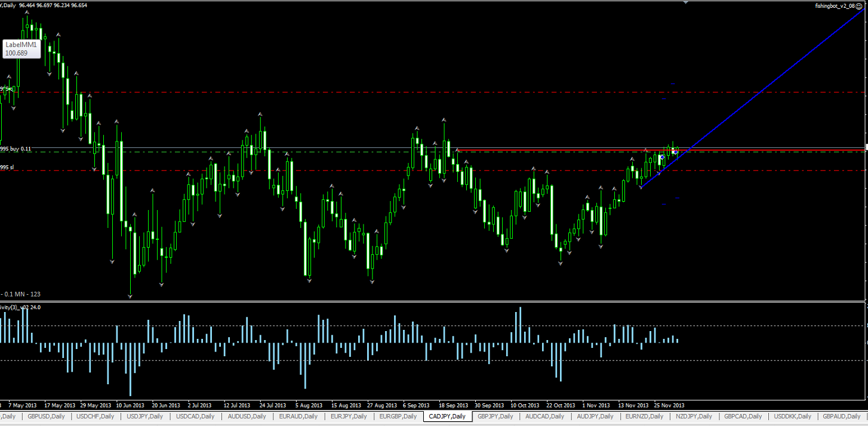Go to the EURJPY,Daily tab
This screenshot has height=426, width=868.
pyautogui.click(x=348, y=416)
